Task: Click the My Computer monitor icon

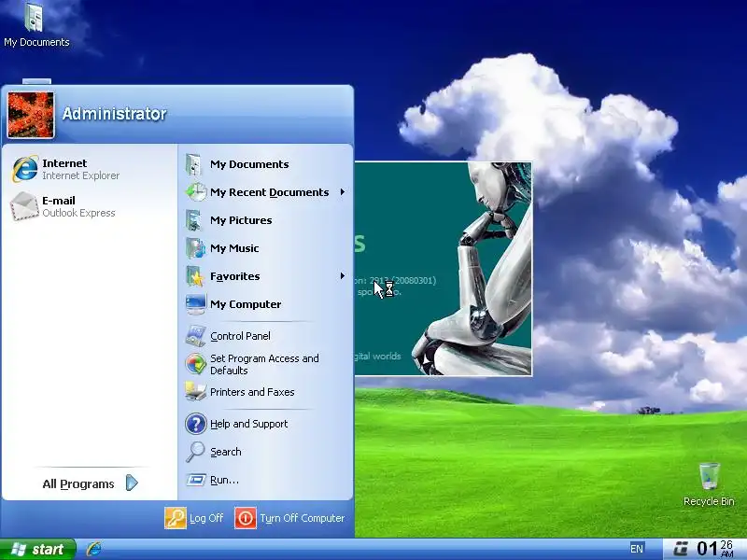Action: (x=195, y=304)
